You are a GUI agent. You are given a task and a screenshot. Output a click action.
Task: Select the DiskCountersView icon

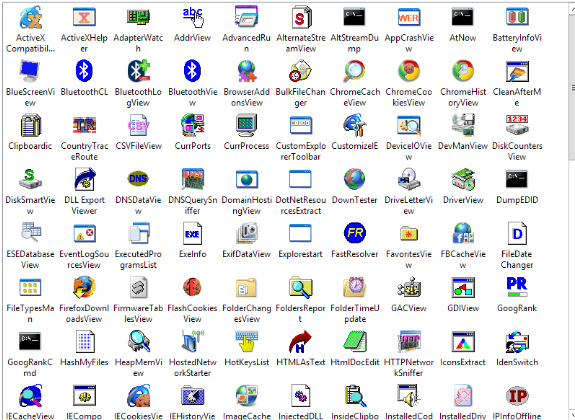click(517, 125)
